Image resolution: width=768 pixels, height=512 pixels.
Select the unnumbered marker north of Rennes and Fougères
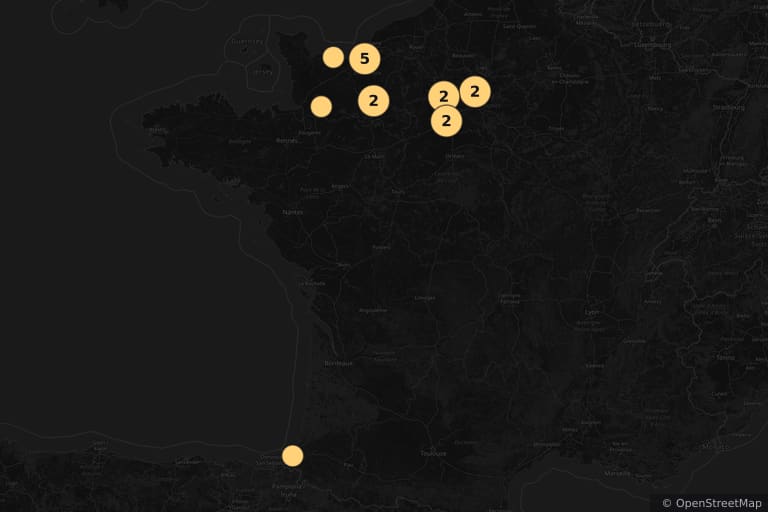click(x=321, y=106)
